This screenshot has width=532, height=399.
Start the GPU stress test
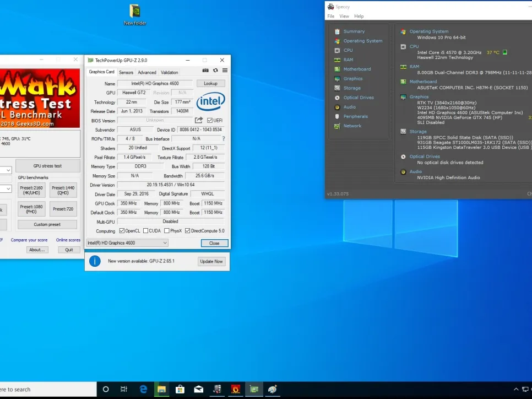[47, 166]
